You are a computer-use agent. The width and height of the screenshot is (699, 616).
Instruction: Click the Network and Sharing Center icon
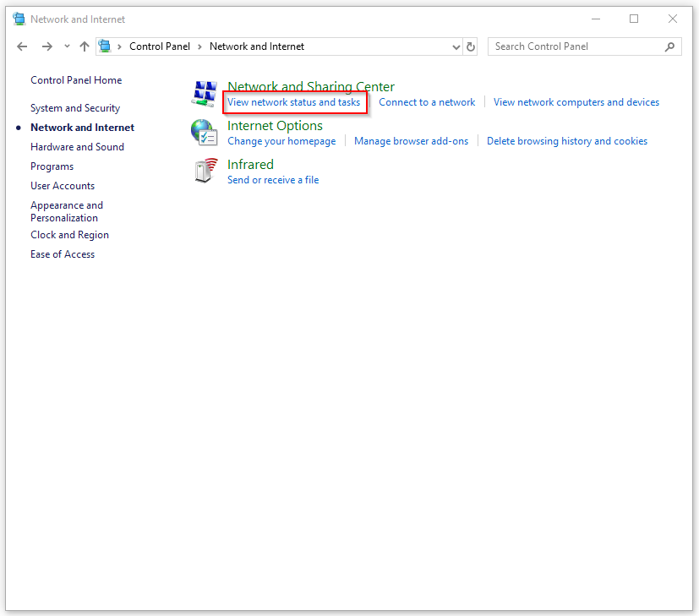click(x=205, y=94)
